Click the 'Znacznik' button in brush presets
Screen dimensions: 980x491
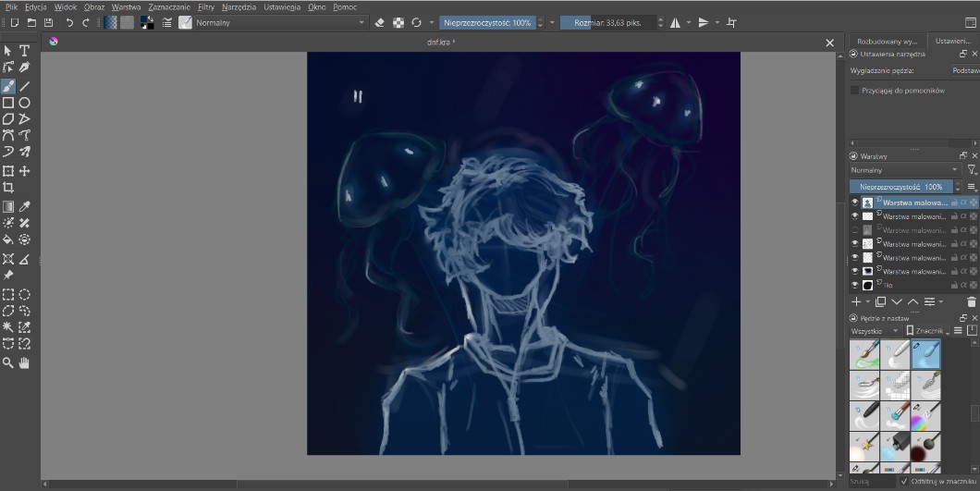point(927,330)
